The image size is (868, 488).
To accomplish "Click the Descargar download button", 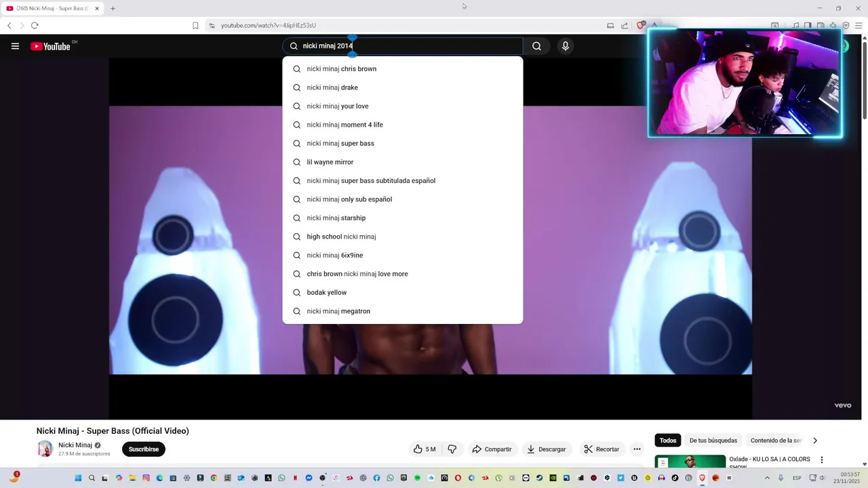I will tap(547, 449).
